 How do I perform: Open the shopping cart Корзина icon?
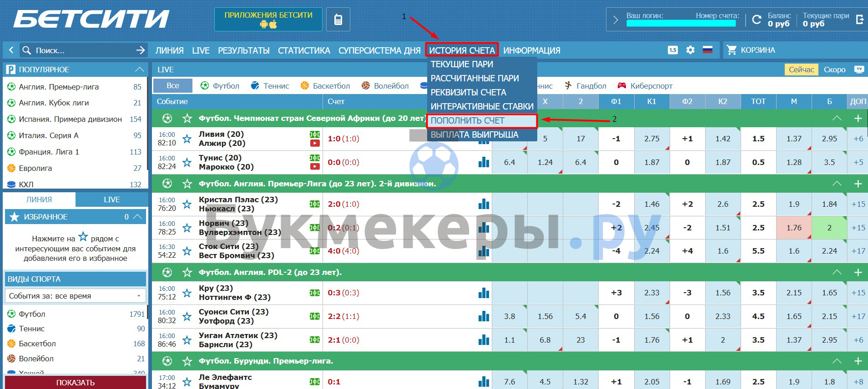coord(732,50)
